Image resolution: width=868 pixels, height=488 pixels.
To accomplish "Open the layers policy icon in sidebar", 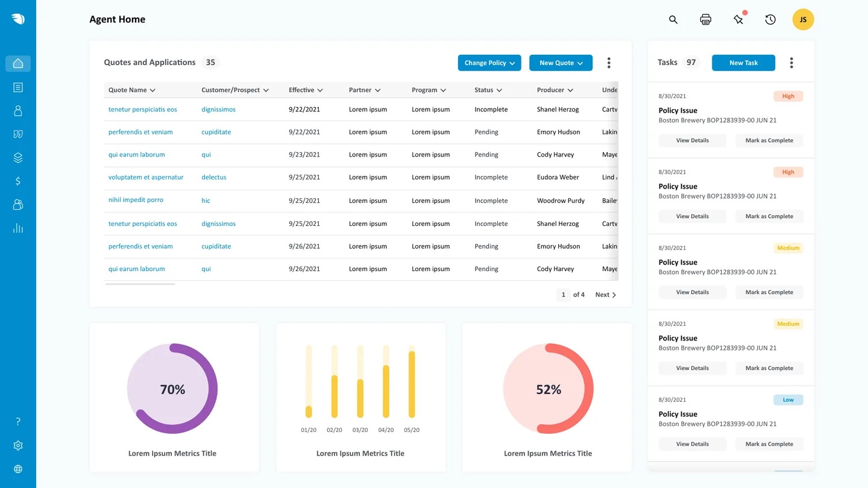I will coord(17,157).
